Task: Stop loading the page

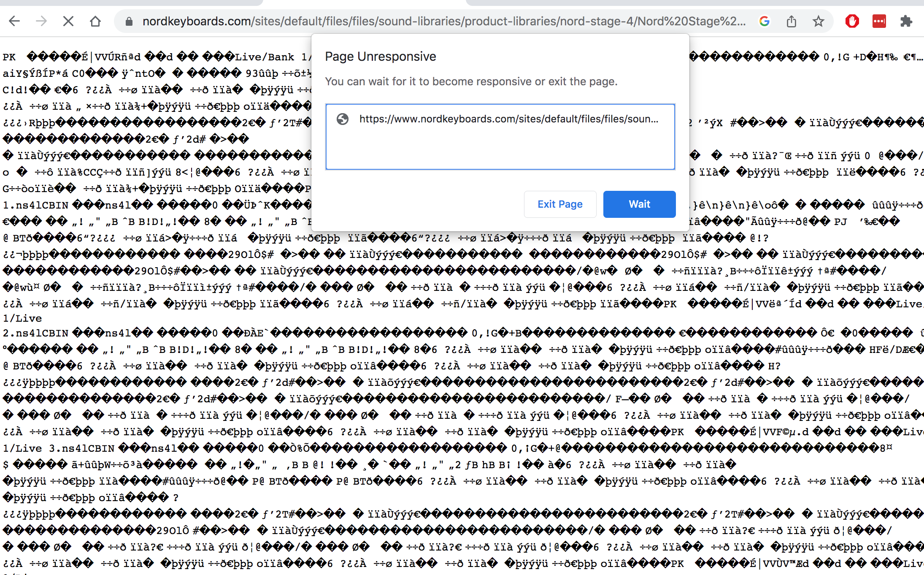Action: [x=68, y=21]
